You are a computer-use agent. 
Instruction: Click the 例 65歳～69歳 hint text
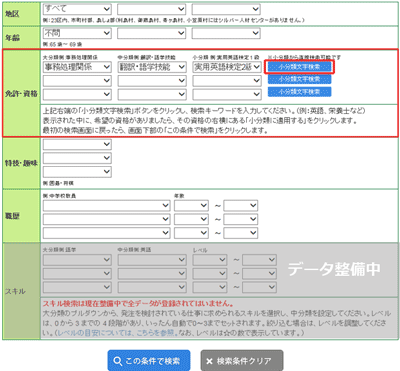(62, 44)
